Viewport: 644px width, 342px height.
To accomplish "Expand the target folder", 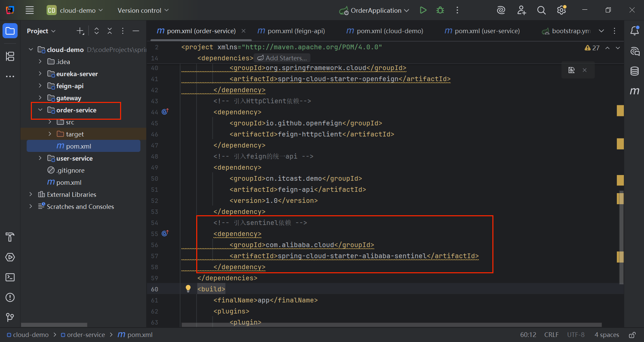I will tap(50, 134).
